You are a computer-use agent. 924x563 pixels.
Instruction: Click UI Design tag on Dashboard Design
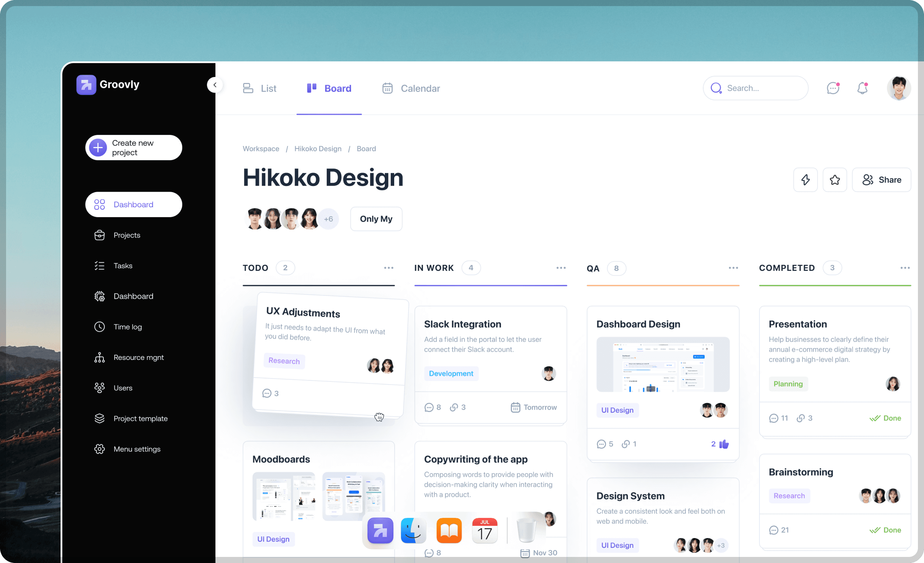(x=617, y=410)
